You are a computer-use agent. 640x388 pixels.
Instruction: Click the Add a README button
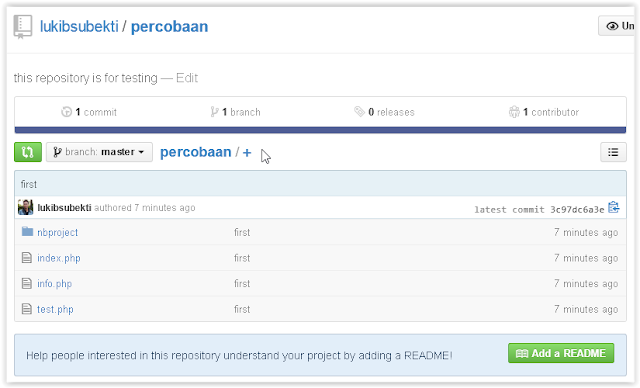click(x=561, y=353)
